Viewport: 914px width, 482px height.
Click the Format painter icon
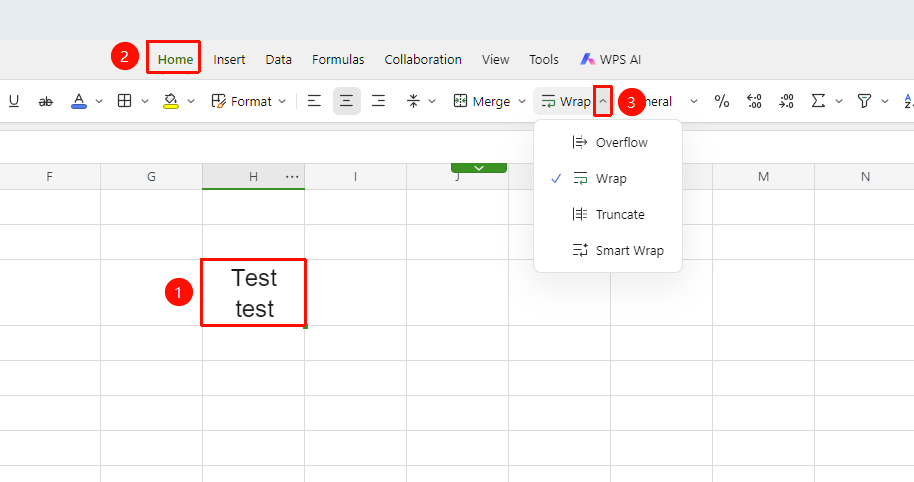218,101
